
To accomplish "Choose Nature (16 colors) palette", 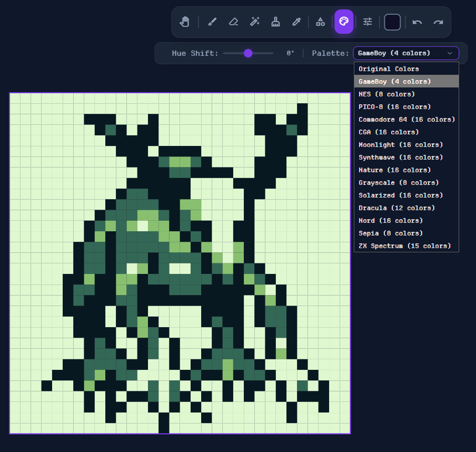I will pyautogui.click(x=406, y=170).
